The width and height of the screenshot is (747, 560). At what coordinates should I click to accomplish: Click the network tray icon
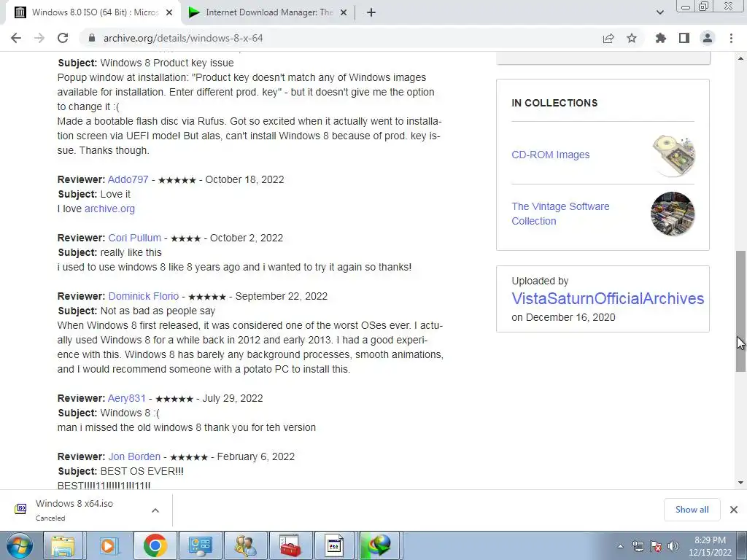[638, 546]
